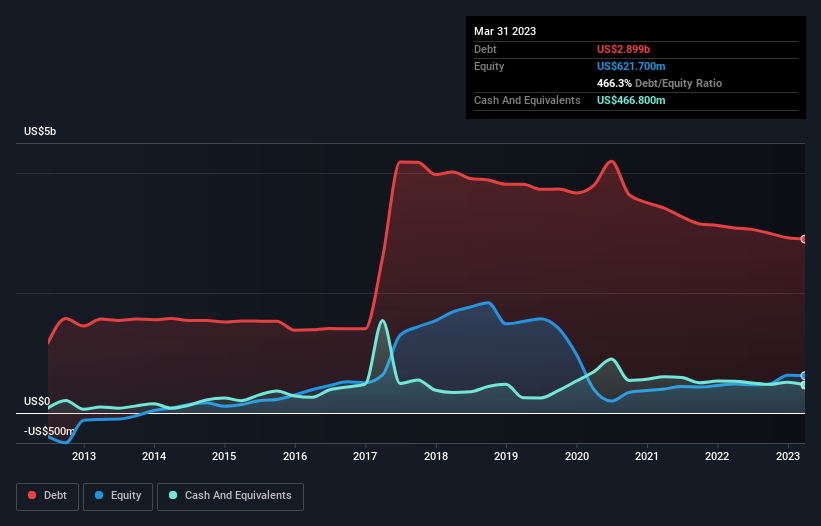Select the teal Cash endpoint marker

(804, 385)
